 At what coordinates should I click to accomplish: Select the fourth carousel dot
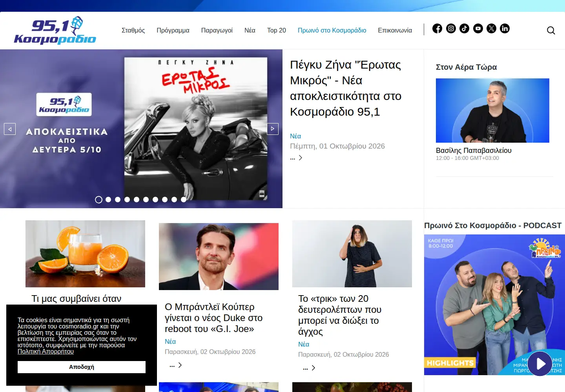(x=127, y=200)
